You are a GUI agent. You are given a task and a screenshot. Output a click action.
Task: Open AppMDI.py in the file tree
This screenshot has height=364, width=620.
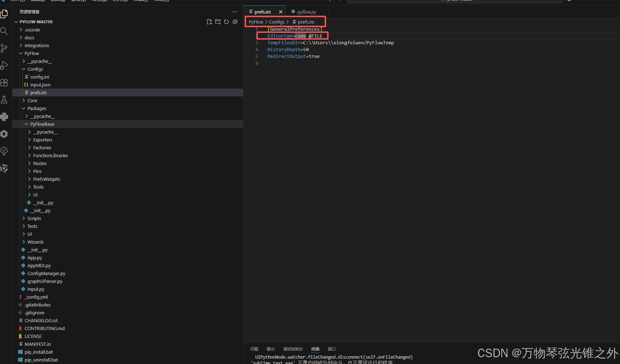pos(39,265)
